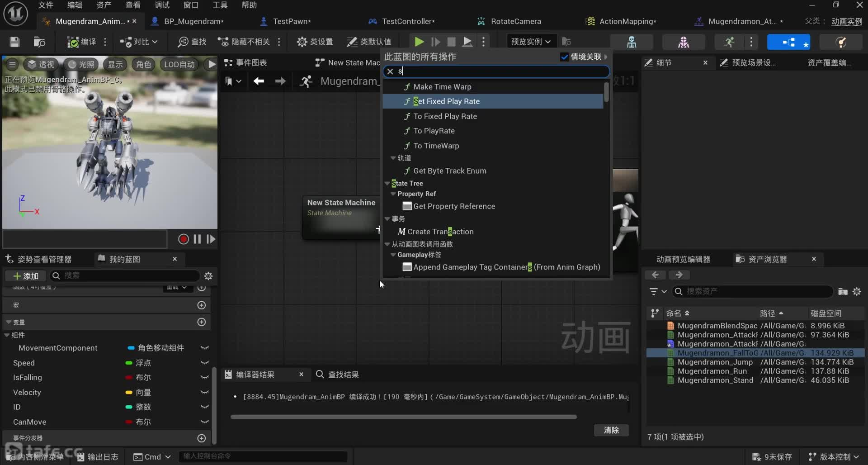Toggle the Context Sensitive (情境关联) checkbox

[x=564, y=57]
